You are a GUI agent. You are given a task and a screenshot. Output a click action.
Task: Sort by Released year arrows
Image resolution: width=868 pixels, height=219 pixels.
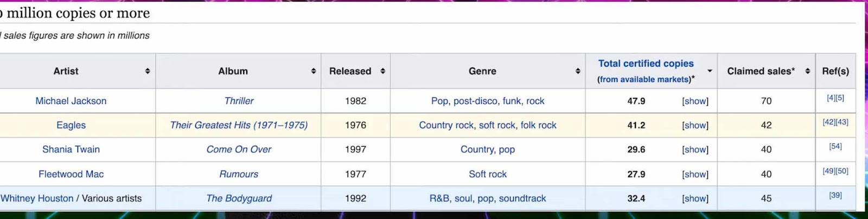pos(383,71)
